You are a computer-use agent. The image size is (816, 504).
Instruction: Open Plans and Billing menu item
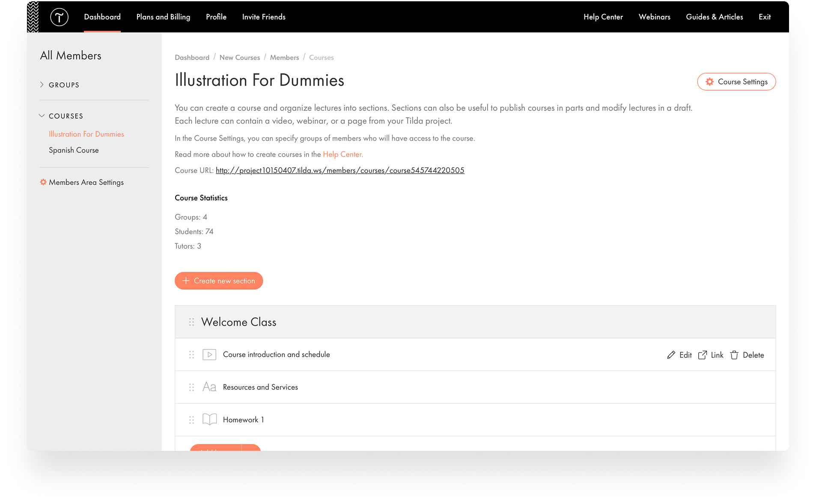click(x=163, y=17)
